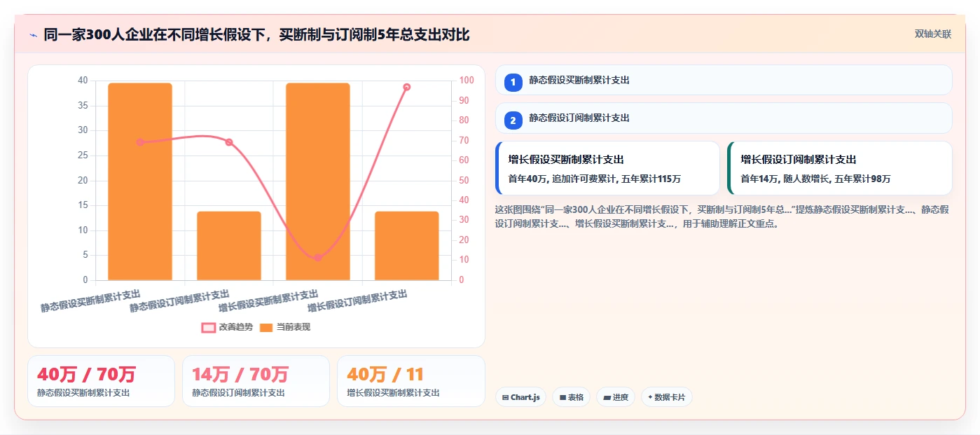The height and width of the screenshot is (435, 980).
Task: Click the lightning icon beside the title
Action: pyautogui.click(x=33, y=34)
